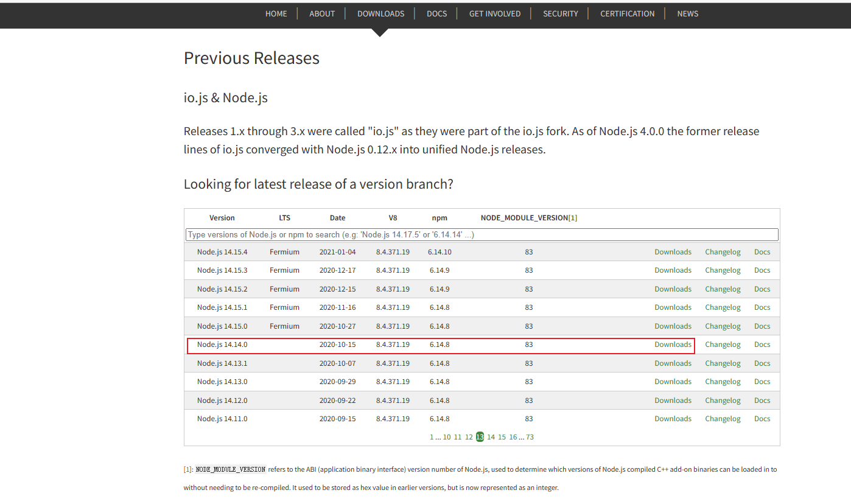The width and height of the screenshot is (851, 504).
Task: Focus the version search input field
Action: pyautogui.click(x=482, y=234)
